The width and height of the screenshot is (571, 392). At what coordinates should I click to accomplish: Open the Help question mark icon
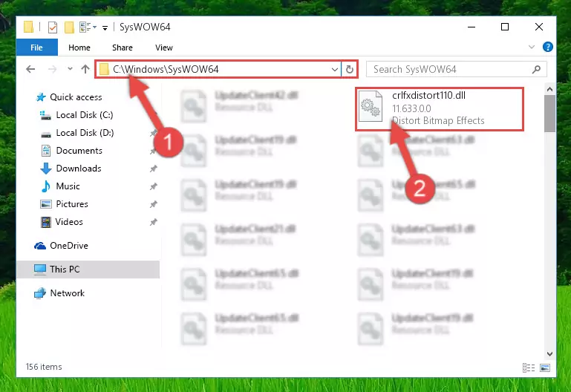548,47
